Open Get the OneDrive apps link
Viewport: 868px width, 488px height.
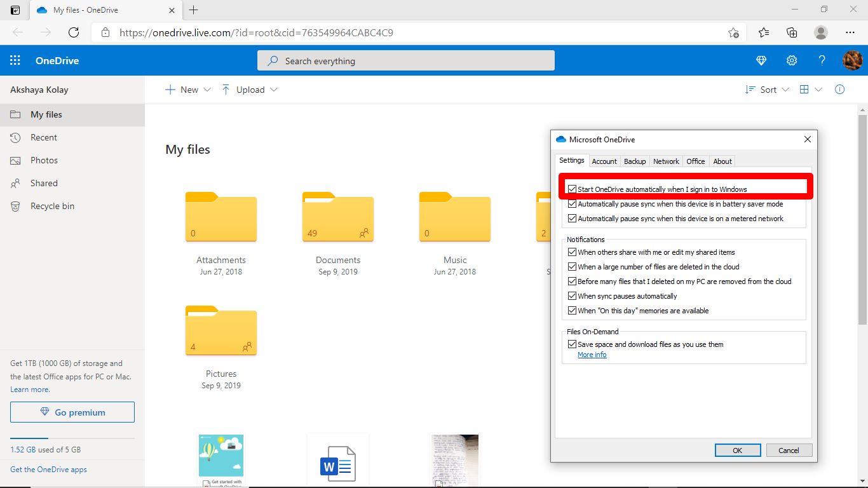[x=48, y=470]
